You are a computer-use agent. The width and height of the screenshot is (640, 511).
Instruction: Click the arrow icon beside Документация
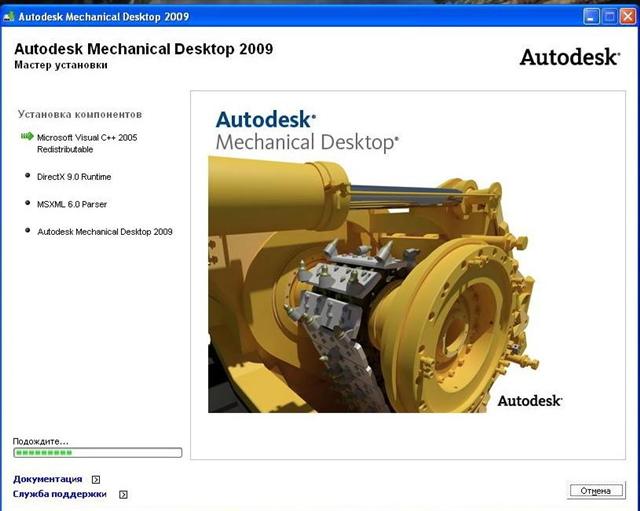click(96, 480)
